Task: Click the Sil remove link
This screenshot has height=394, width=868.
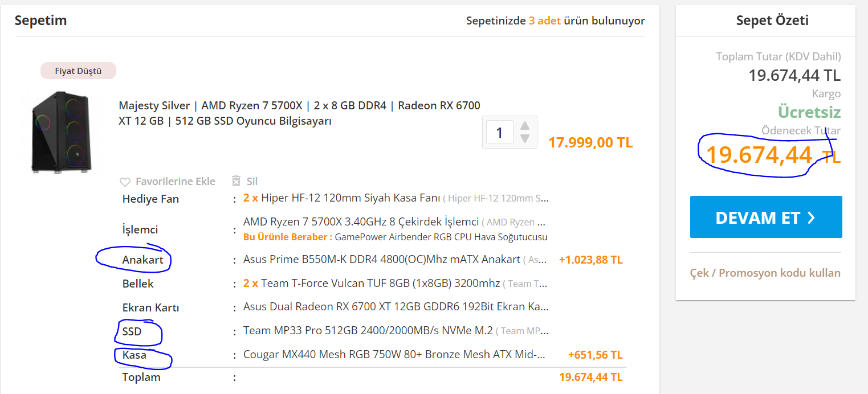Action: (x=252, y=182)
